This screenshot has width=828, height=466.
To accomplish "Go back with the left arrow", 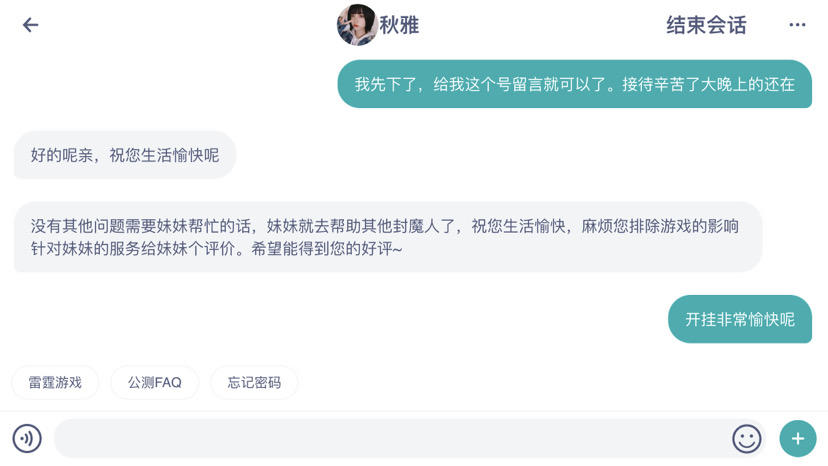I will click(x=31, y=25).
